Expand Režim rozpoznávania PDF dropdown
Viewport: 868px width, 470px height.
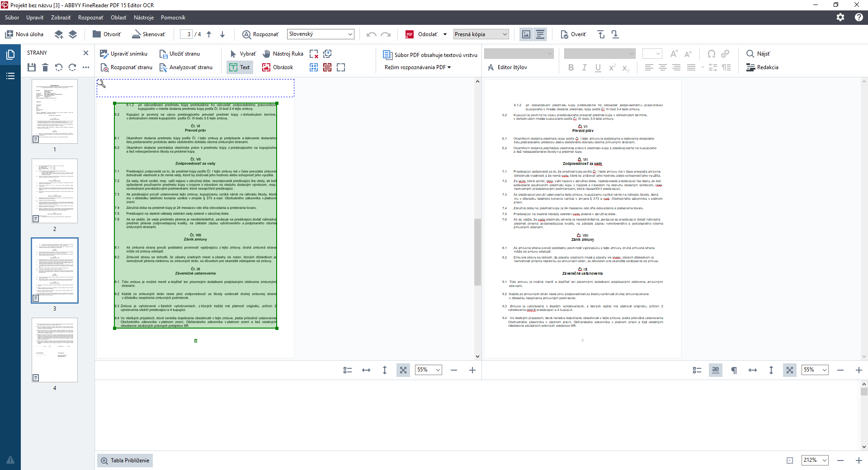click(418, 67)
